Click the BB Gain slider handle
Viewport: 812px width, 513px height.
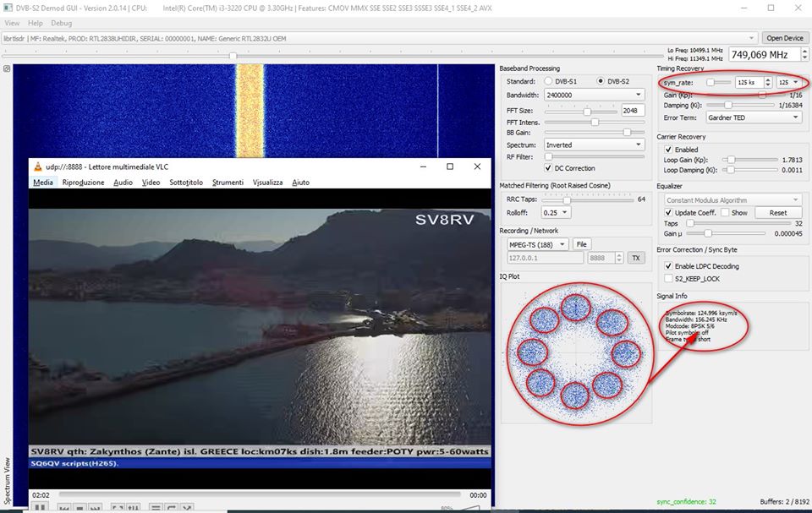[x=627, y=133]
